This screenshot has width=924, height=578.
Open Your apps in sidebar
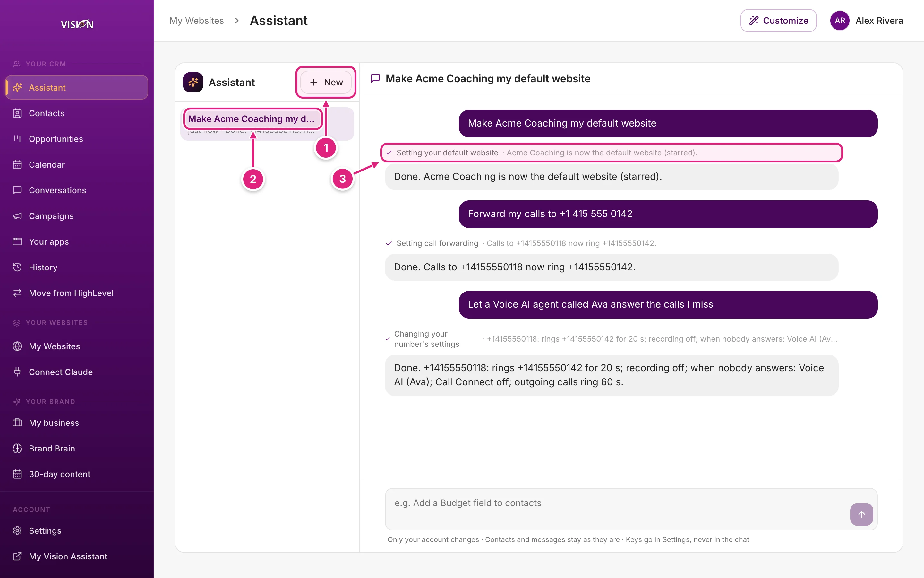[x=77, y=241]
